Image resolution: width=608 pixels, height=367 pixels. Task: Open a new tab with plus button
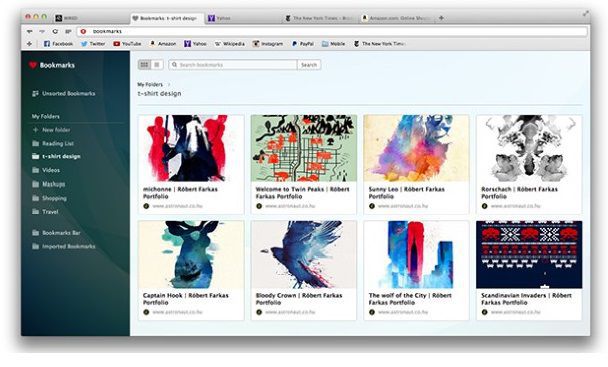point(441,18)
